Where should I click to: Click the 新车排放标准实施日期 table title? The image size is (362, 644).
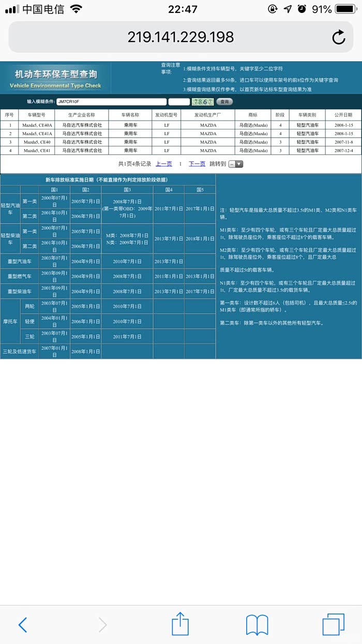click(108, 180)
